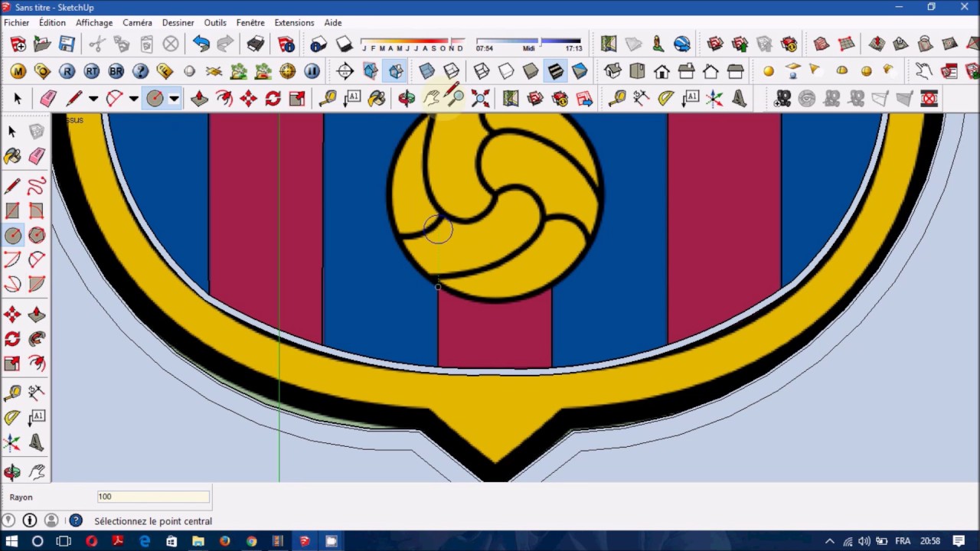Select the Arc tool in top toolbar
This screenshot has width=980, height=551.
[115, 98]
